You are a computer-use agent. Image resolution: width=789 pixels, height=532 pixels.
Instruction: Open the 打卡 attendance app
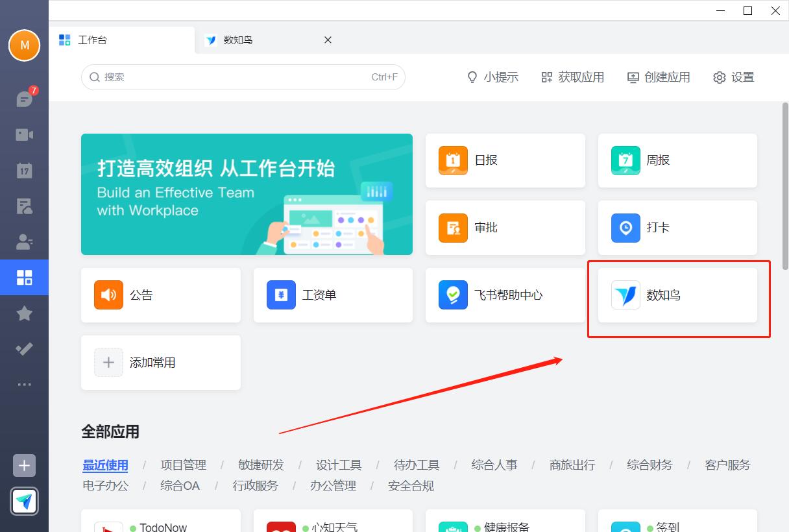677,228
